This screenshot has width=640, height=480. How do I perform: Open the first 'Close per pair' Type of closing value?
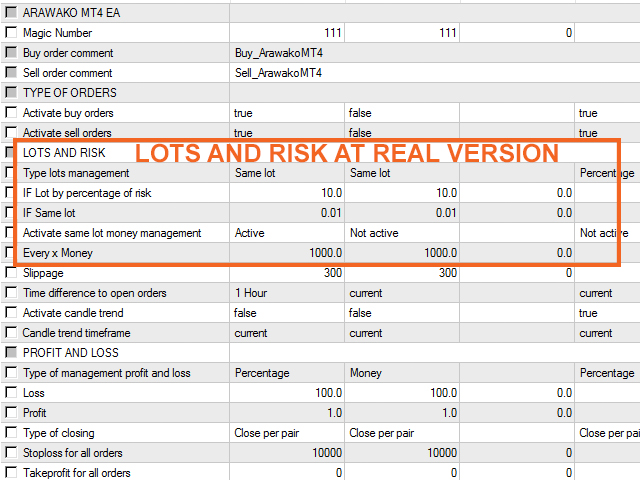[267, 433]
